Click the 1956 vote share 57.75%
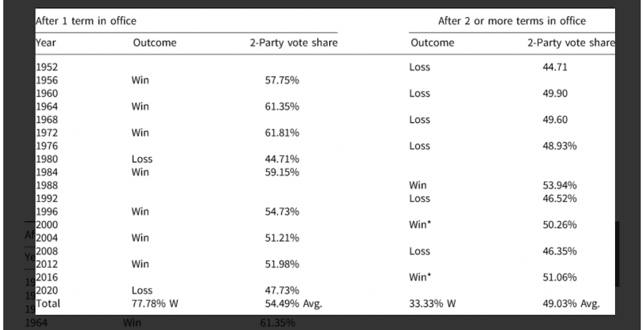 [282, 80]
